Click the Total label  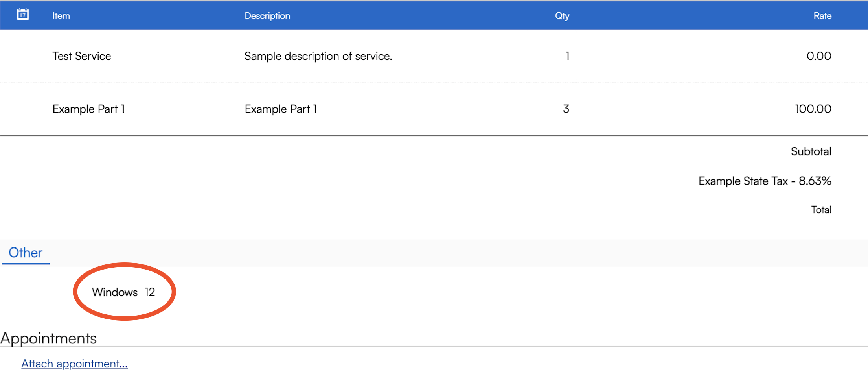point(821,210)
